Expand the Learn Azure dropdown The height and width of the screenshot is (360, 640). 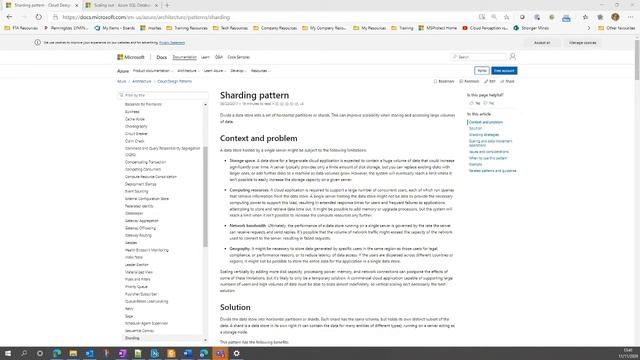tap(215, 71)
